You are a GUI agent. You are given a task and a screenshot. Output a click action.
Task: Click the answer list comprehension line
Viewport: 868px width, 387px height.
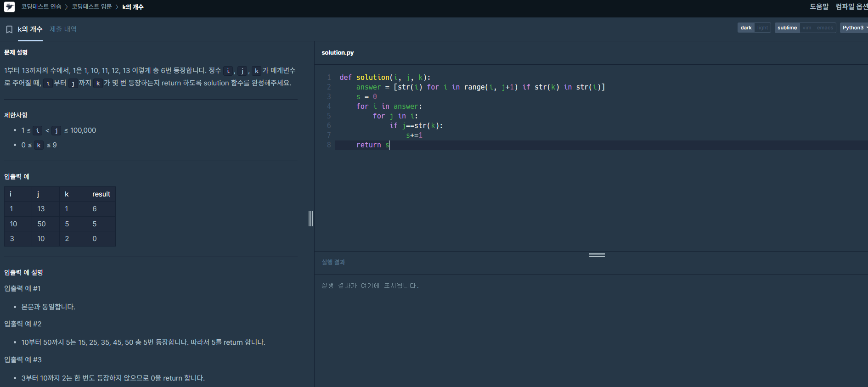point(480,87)
